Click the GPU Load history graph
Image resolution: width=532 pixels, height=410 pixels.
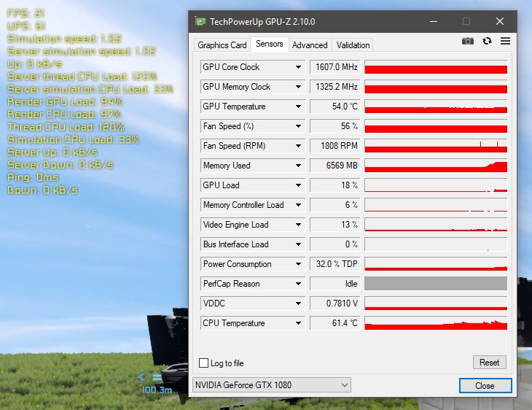pyautogui.click(x=435, y=185)
